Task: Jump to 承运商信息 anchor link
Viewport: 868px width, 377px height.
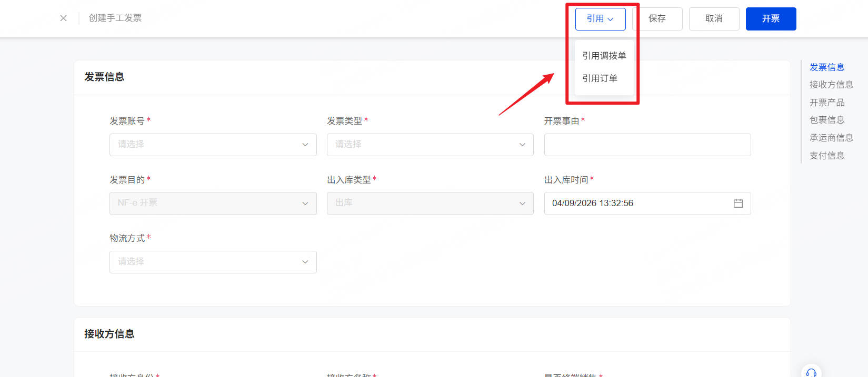Action: (x=831, y=138)
